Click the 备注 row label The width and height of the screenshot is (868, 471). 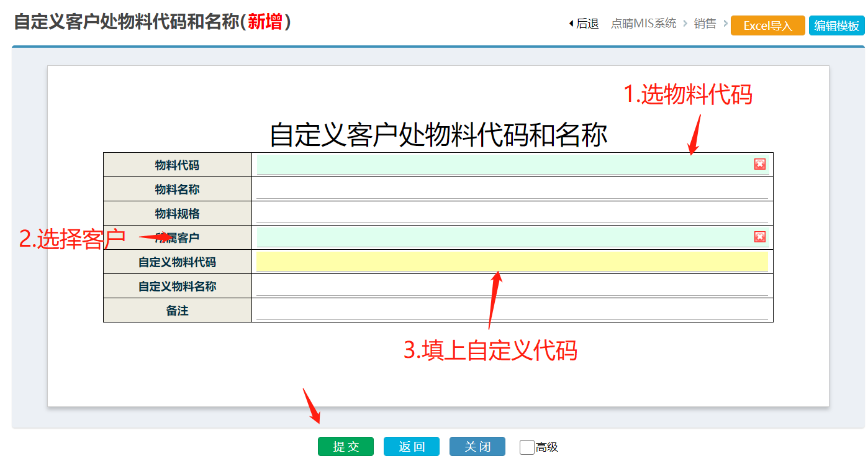click(178, 311)
